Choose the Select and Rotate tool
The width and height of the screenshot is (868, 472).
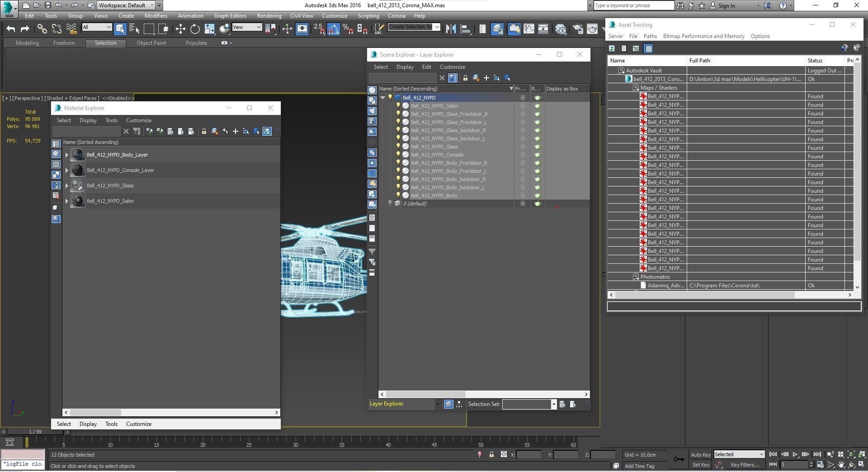(x=195, y=29)
